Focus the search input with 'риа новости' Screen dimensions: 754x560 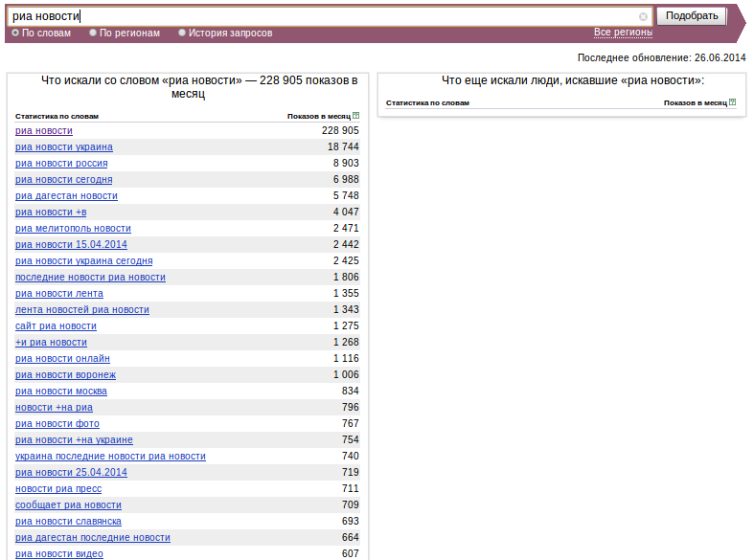click(330, 16)
